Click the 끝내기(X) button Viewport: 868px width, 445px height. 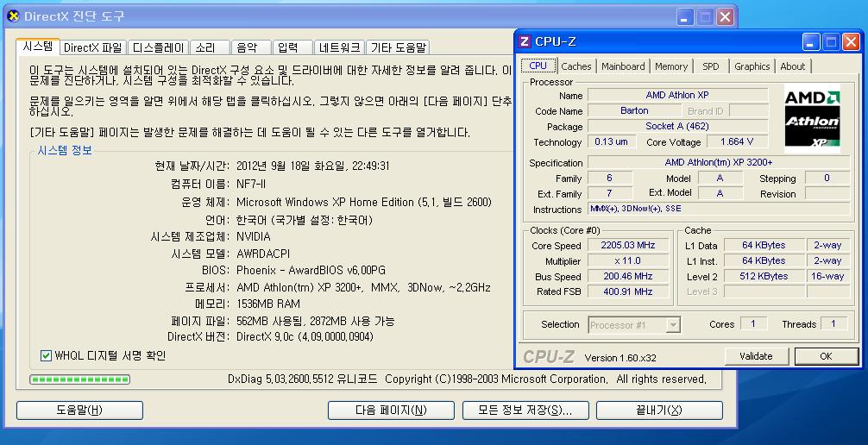pos(659,411)
